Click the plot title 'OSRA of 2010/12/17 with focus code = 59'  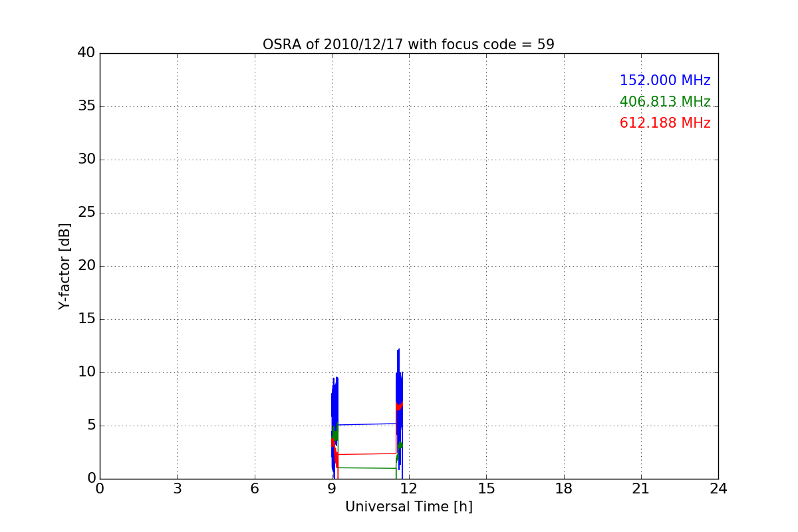408,45
